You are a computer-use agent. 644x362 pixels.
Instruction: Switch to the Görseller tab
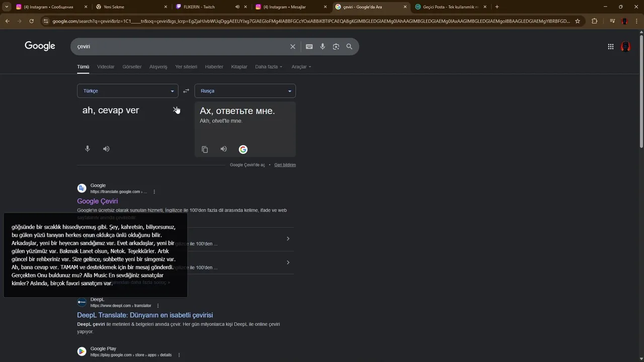132,67
